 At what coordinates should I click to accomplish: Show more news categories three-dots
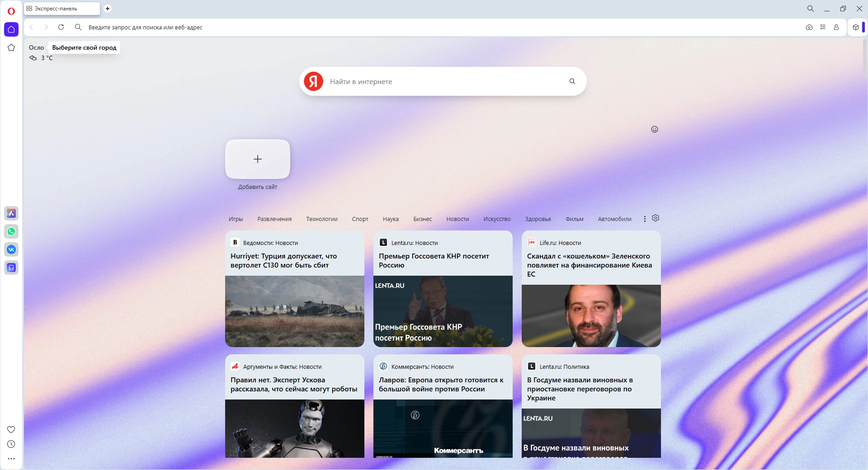pyautogui.click(x=645, y=219)
